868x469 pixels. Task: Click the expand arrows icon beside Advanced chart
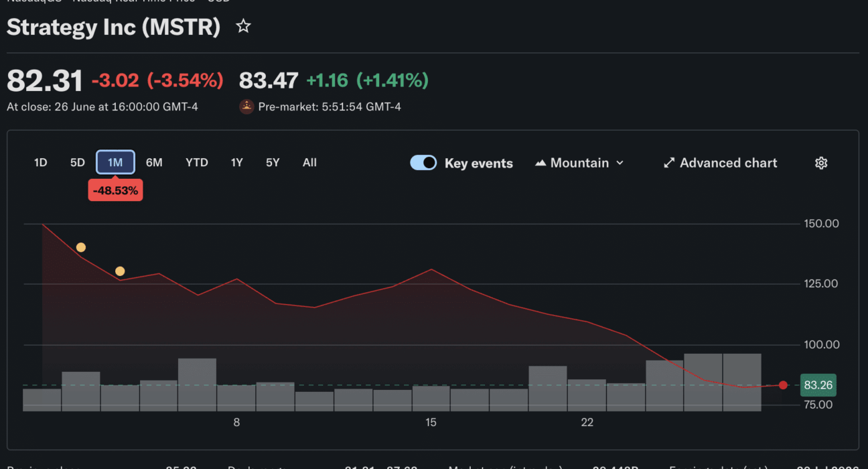click(668, 163)
